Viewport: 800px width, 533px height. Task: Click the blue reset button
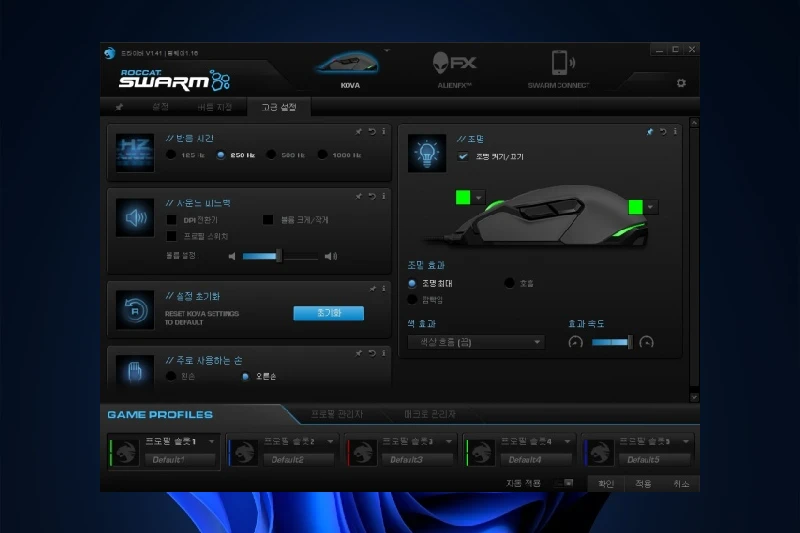[x=328, y=313]
